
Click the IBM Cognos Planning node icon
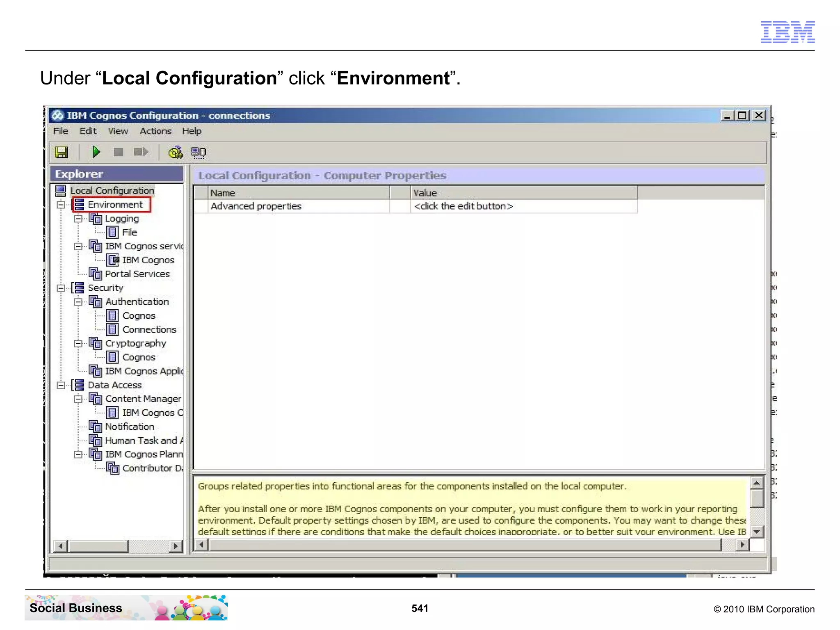pyautogui.click(x=96, y=454)
